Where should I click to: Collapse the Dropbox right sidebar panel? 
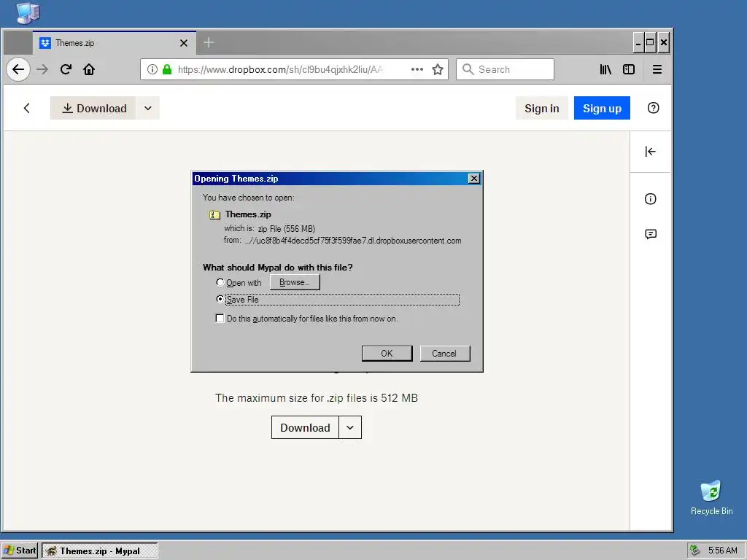point(650,152)
